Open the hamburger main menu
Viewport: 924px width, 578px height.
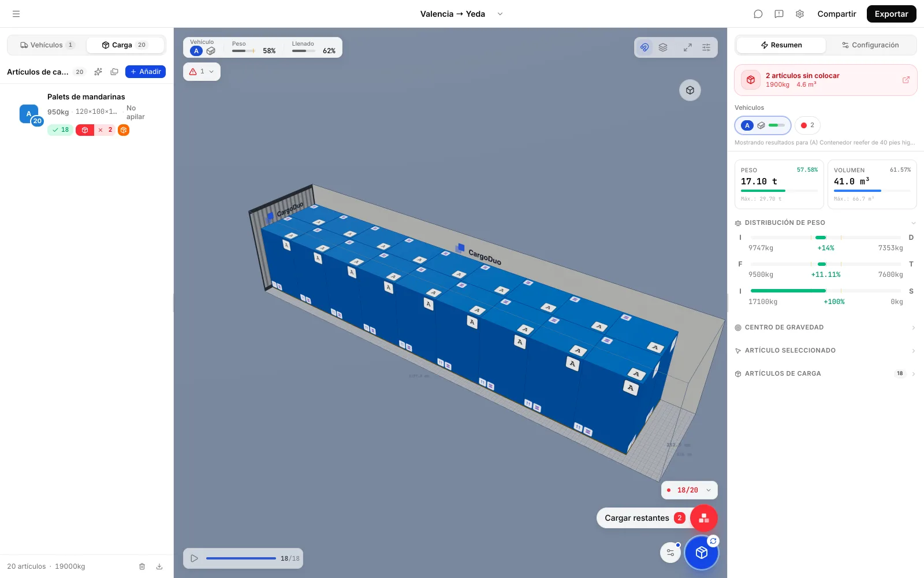16,14
